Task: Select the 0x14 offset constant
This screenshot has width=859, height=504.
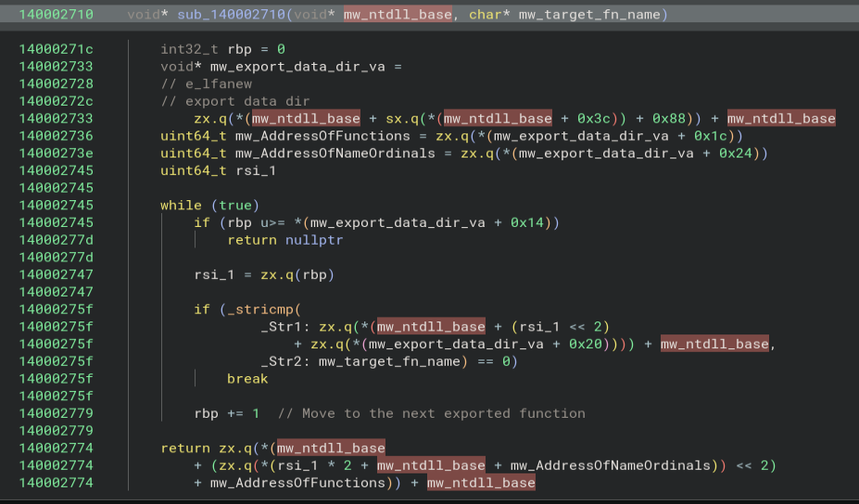Action: [x=527, y=223]
